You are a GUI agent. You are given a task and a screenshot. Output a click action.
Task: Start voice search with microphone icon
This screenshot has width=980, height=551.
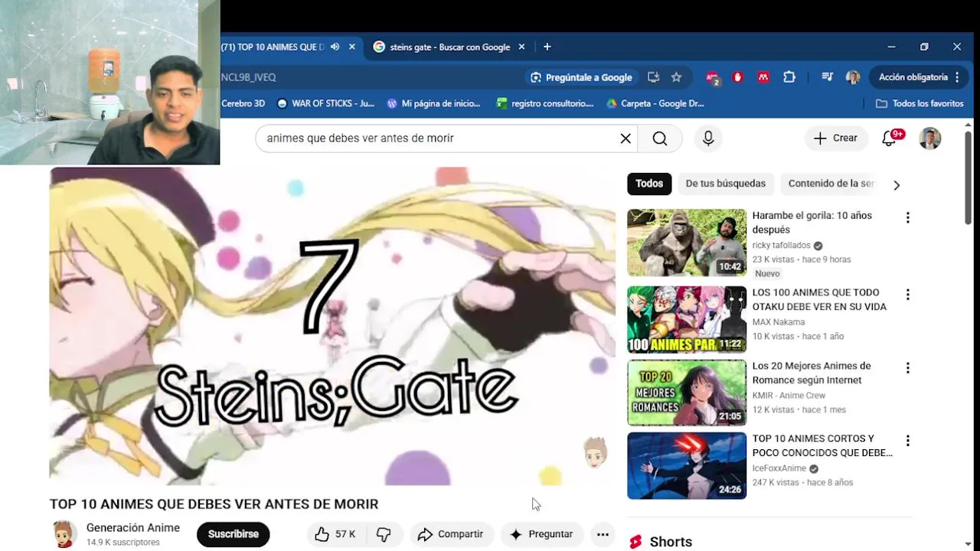click(x=708, y=138)
